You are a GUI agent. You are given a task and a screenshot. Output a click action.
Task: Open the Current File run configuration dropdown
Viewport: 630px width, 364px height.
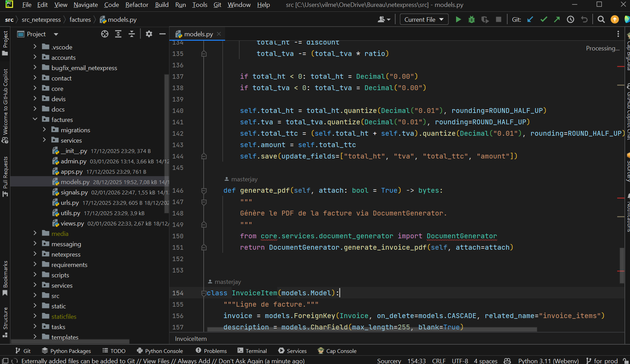(424, 20)
